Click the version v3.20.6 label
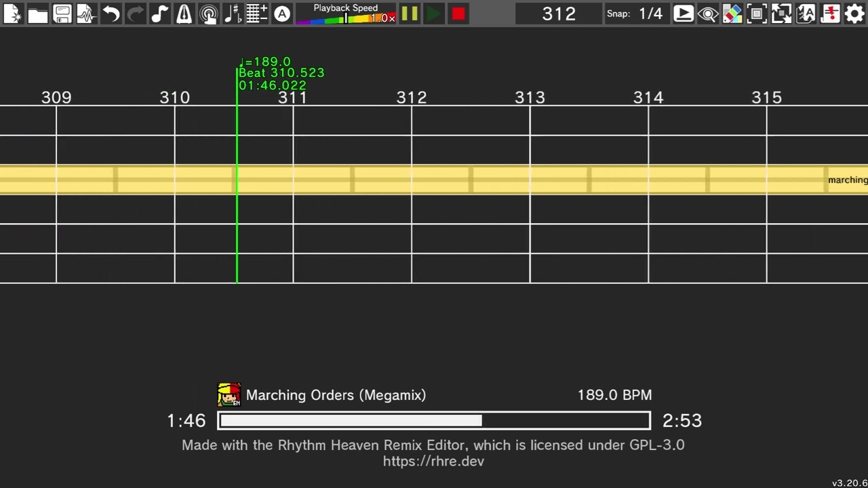This screenshot has width=868, height=488. [850, 483]
